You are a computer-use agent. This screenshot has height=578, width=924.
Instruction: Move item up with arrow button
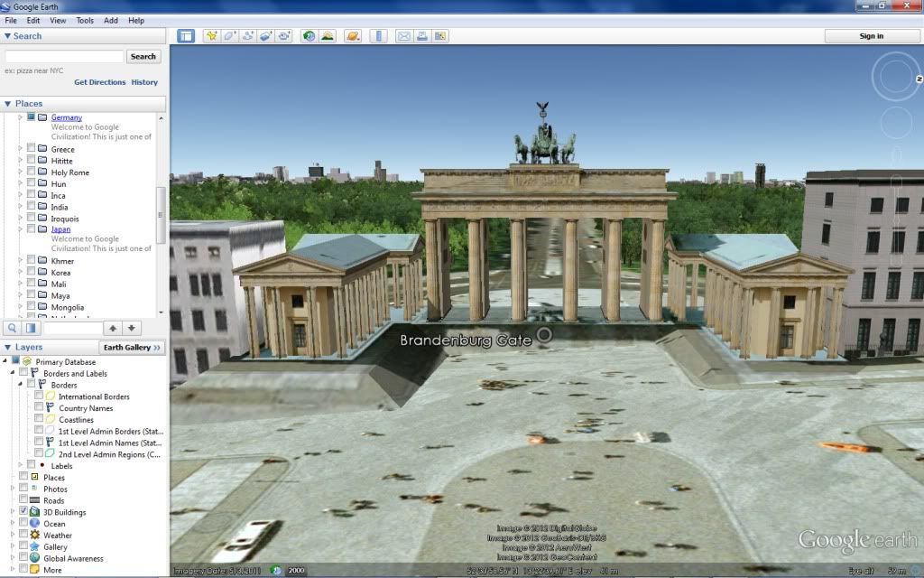(x=113, y=328)
